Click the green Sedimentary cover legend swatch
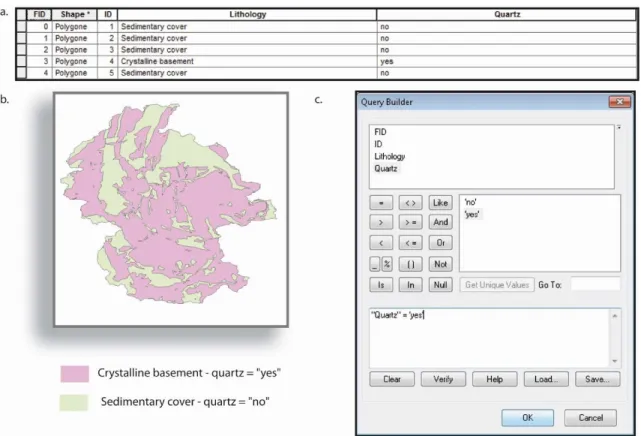The image size is (641, 436). 74,402
